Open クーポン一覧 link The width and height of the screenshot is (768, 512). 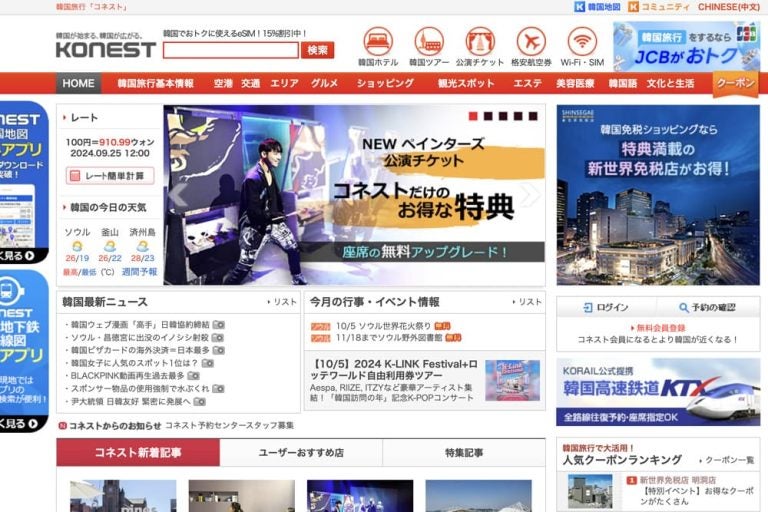point(727,460)
